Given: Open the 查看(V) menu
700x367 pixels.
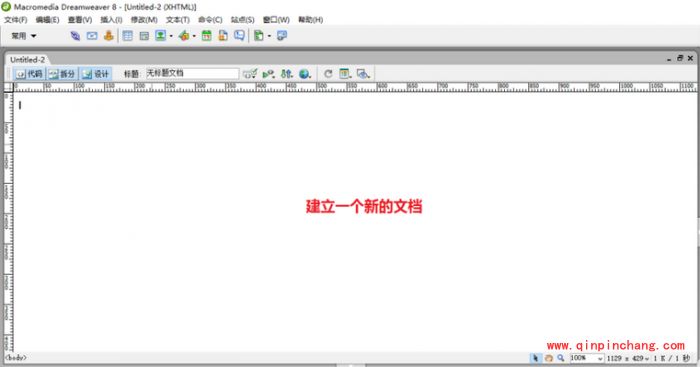Looking at the screenshot, I should tap(80, 20).
